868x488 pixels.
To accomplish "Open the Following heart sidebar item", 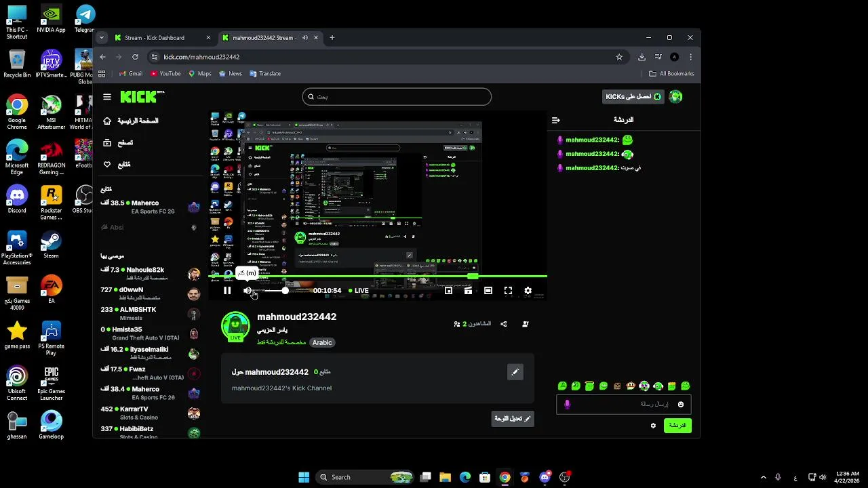I will tap(117, 165).
